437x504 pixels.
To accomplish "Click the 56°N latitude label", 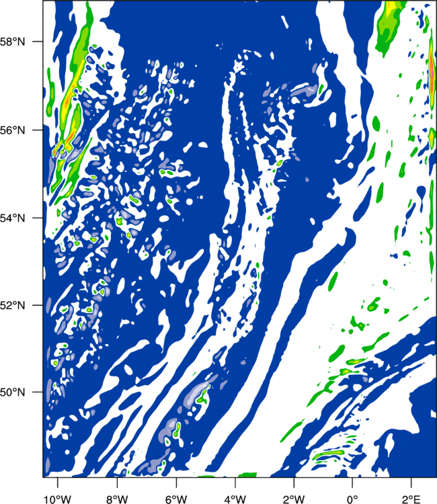I will pos(13,130).
